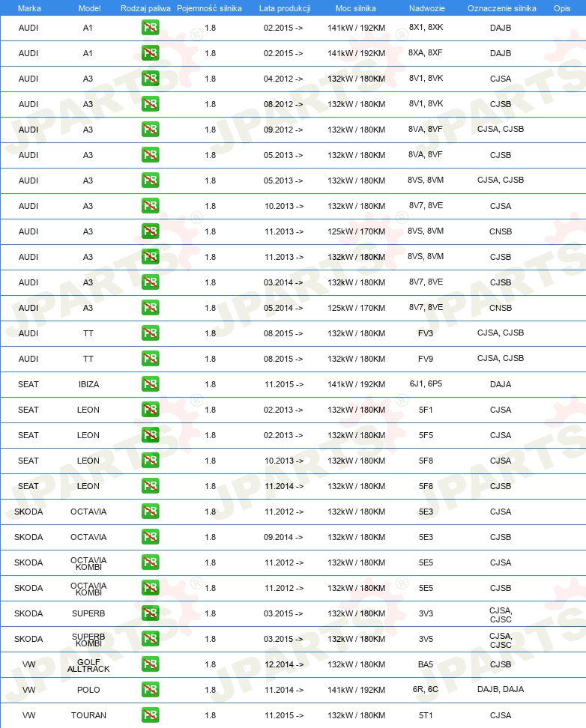Select the fuel icon in the AUDI A3 04.2012 row
Viewport: 586px width, 728px height.
click(150, 79)
